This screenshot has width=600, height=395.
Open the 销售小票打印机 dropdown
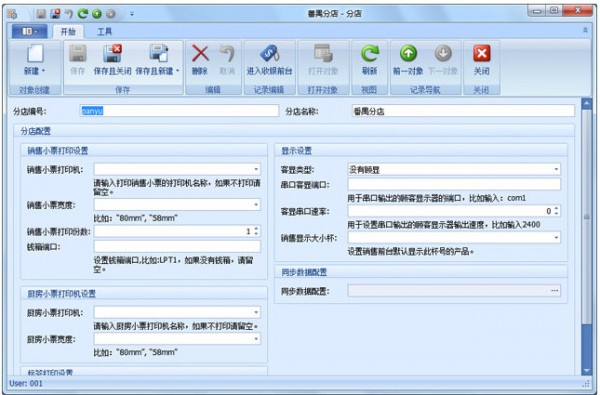click(x=256, y=169)
